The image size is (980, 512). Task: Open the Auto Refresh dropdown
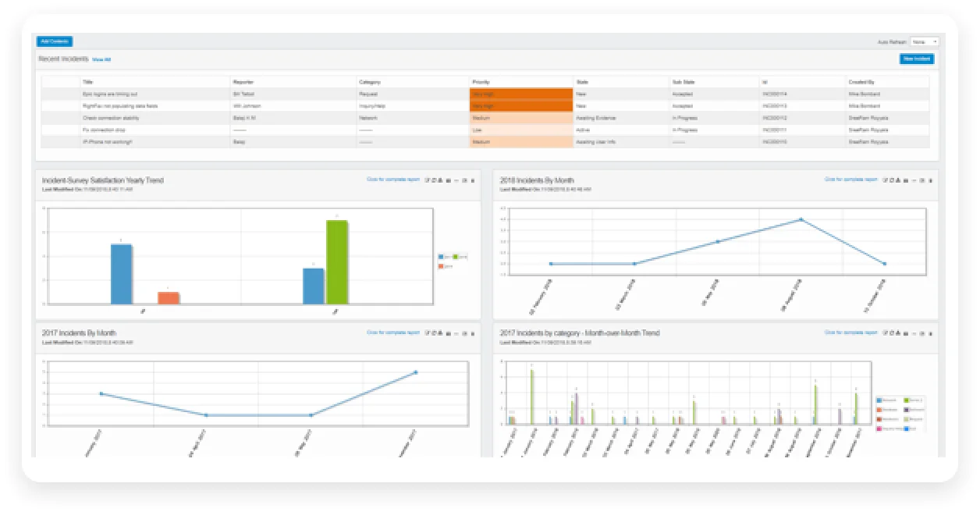(x=925, y=41)
